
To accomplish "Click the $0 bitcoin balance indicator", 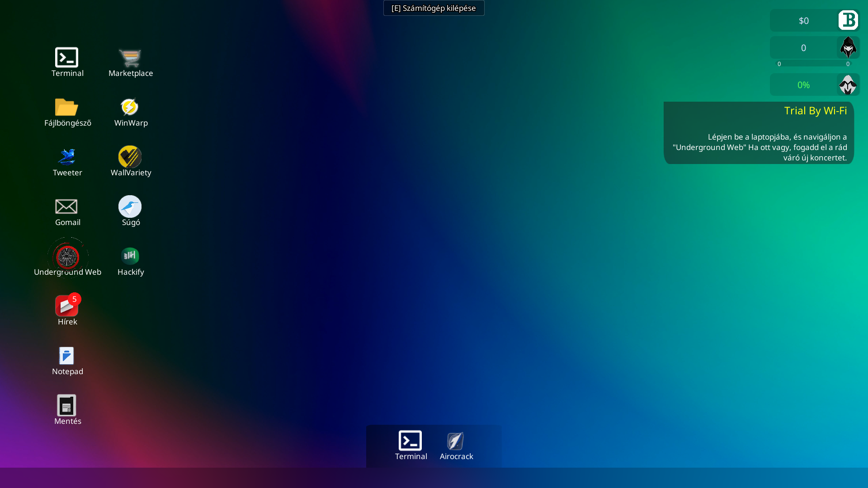I will 804,21.
